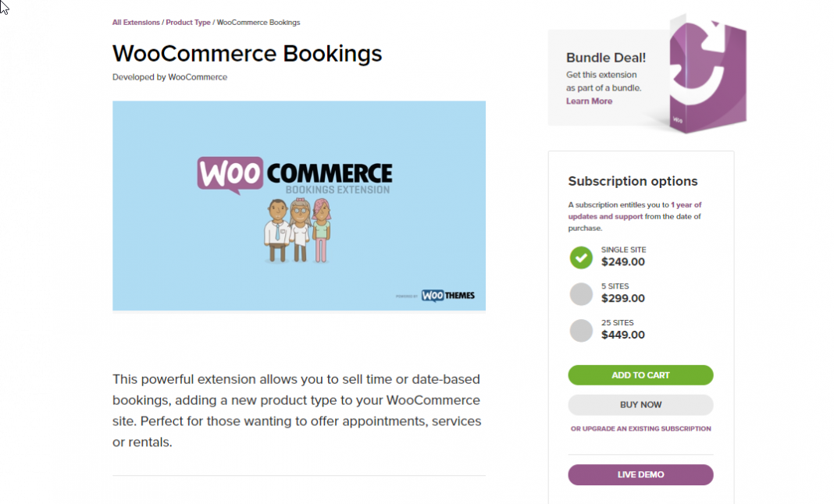Click the Buy Now button

coord(640,404)
